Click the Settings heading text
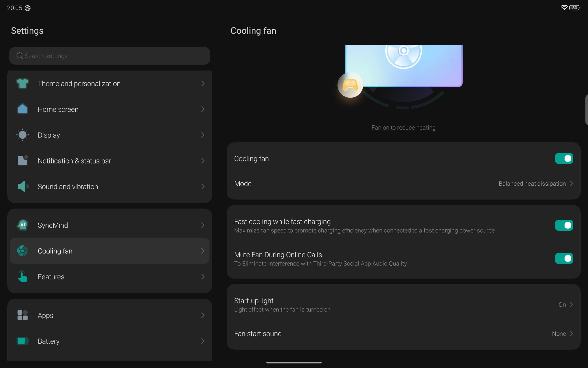The height and width of the screenshot is (368, 588). (27, 31)
